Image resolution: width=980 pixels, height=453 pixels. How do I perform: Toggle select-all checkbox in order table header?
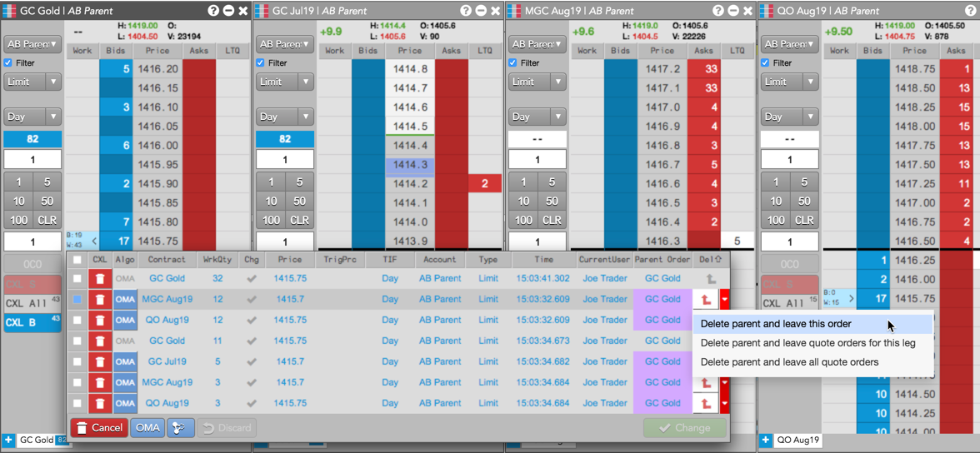click(x=77, y=259)
